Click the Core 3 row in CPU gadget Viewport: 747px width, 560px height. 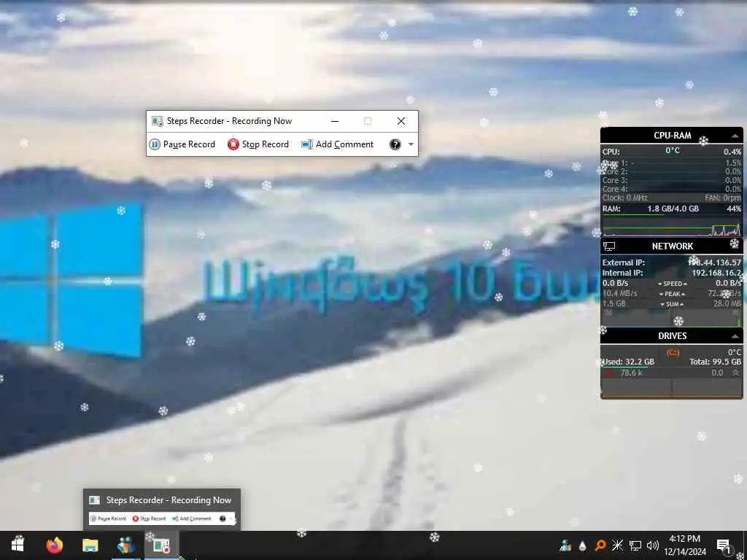pyautogui.click(x=672, y=181)
